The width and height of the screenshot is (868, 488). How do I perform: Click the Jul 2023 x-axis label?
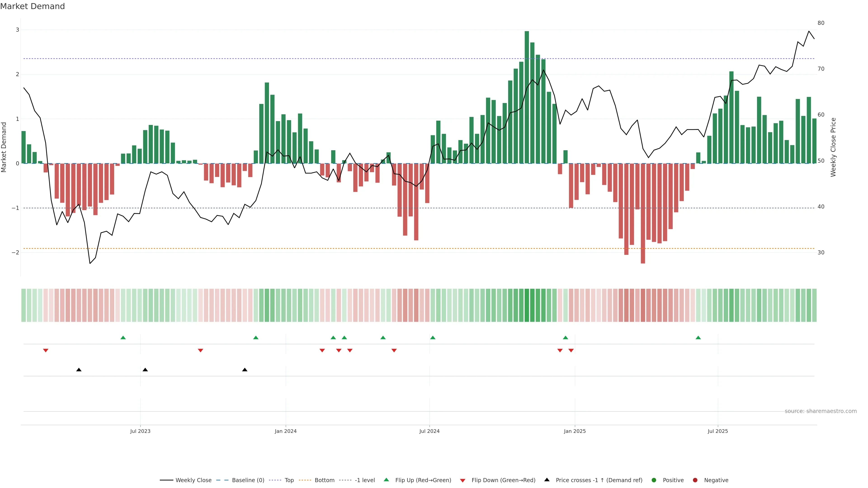[140, 431]
